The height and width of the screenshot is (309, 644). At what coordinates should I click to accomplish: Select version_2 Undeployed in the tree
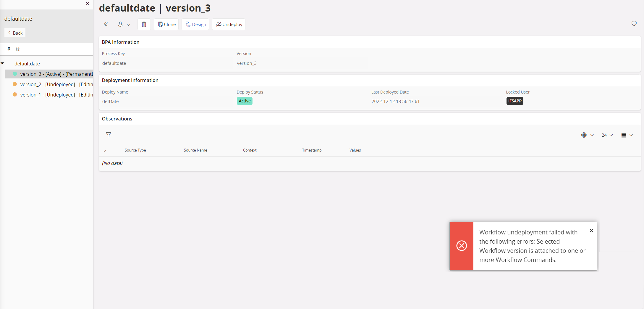(56, 84)
